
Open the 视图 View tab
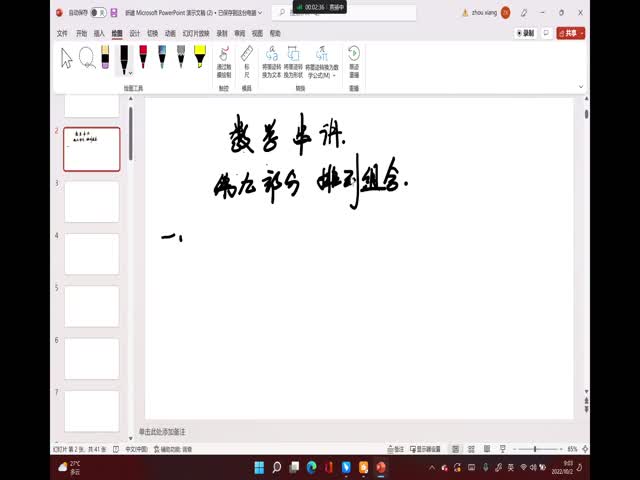(257, 33)
